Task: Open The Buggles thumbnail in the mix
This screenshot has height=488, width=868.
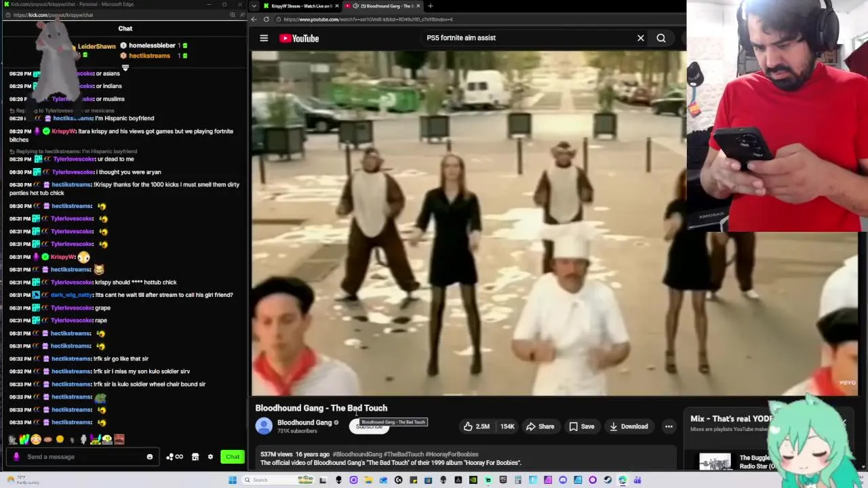Action: pos(715,461)
